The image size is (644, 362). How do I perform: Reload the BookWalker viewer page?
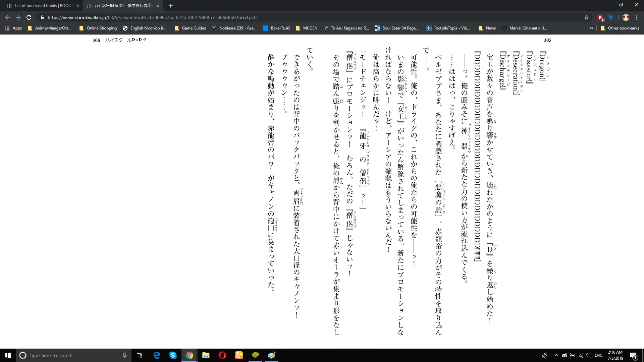pyautogui.click(x=29, y=17)
